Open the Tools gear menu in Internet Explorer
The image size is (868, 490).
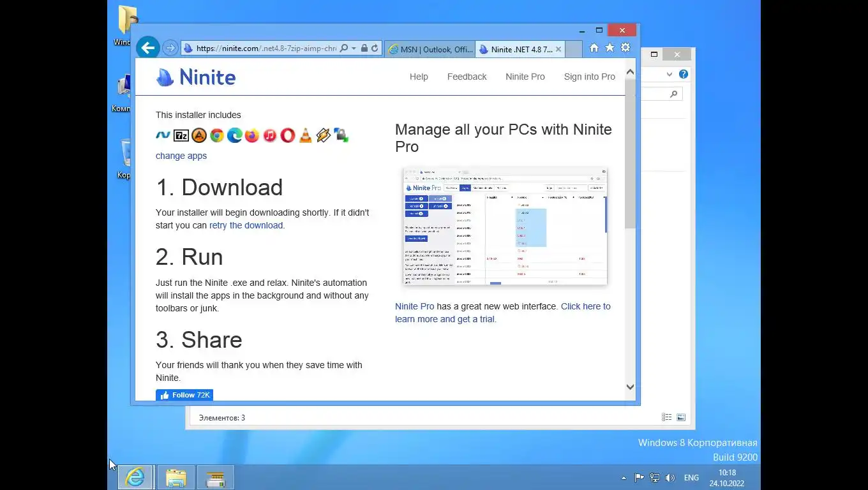click(625, 48)
